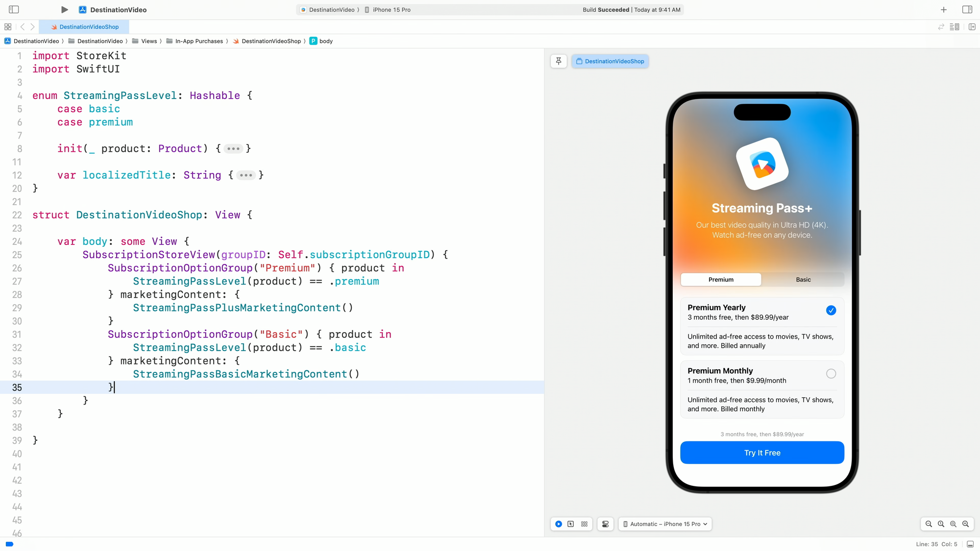Expand the collapsed localizedTitle code block

click(246, 175)
